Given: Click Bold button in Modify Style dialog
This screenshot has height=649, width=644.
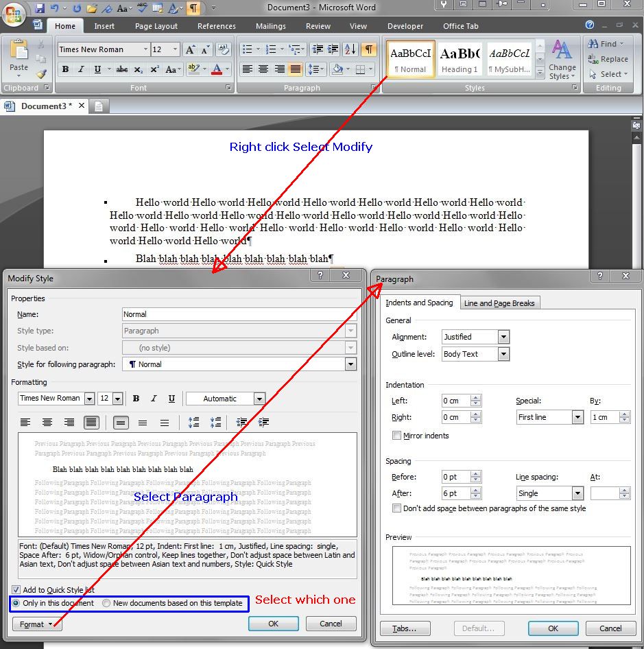Looking at the screenshot, I should point(136,399).
